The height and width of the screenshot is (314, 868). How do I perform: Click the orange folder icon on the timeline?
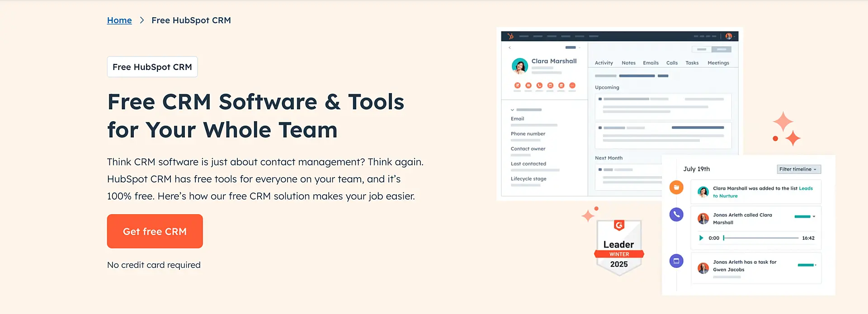pos(676,187)
